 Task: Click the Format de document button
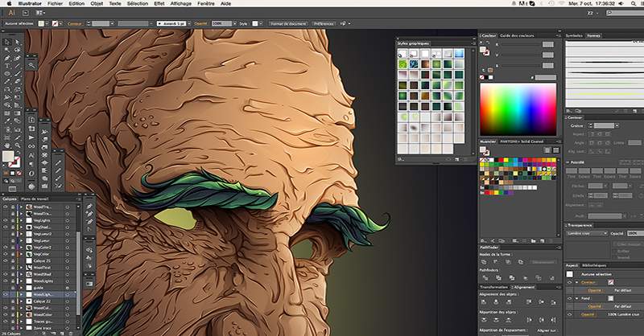coord(288,24)
